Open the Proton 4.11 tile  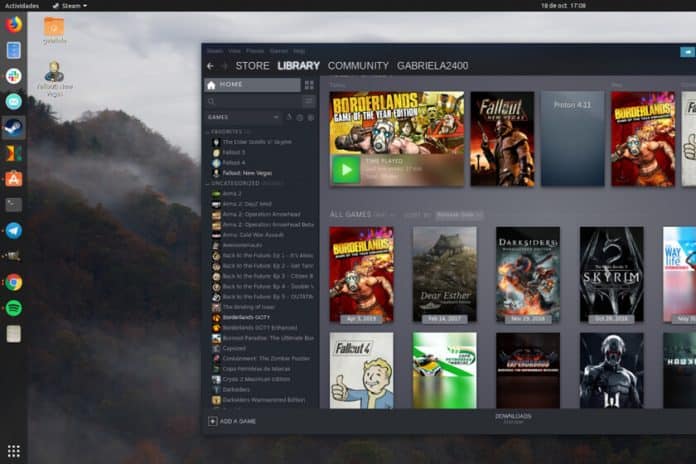[x=573, y=139]
